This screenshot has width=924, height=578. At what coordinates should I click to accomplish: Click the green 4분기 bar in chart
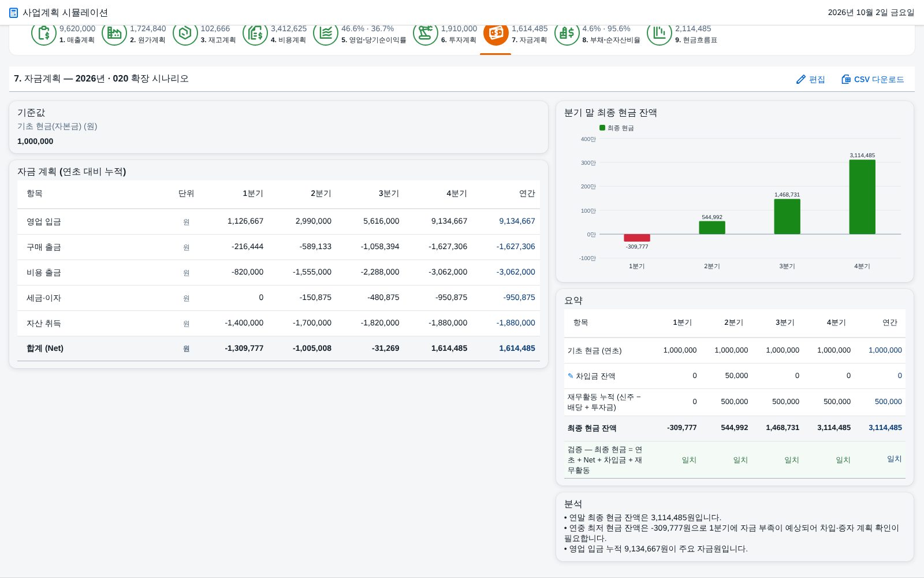coord(862,197)
